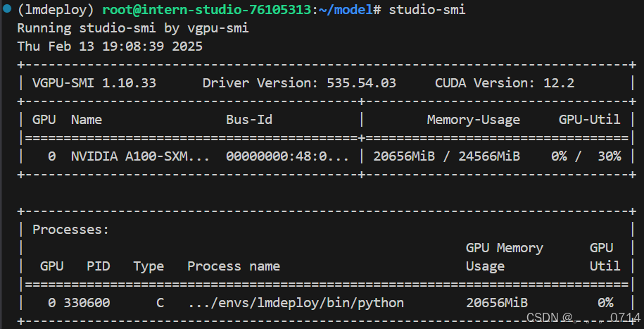The height and width of the screenshot is (329, 644).
Task: Select the Process name column header
Action: click(x=234, y=266)
